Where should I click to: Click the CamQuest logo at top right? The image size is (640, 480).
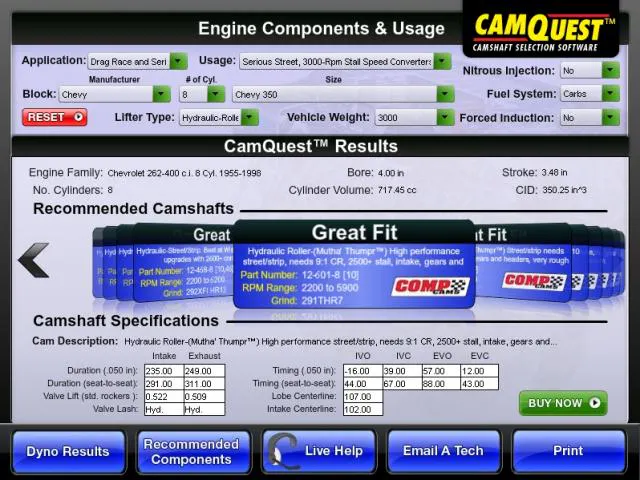point(549,29)
